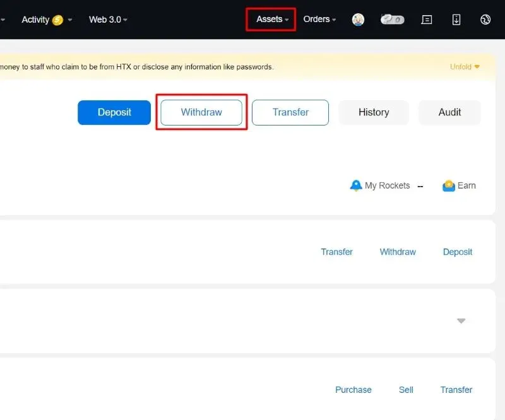Viewport: 505px width, 420px height.
Task: Switch to the History tab
Action: pos(373,112)
